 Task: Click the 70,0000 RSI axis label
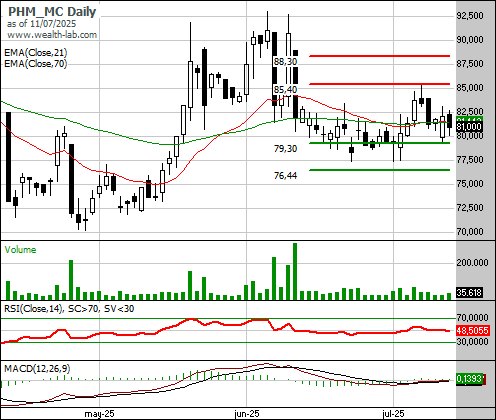[x=472, y=318]
